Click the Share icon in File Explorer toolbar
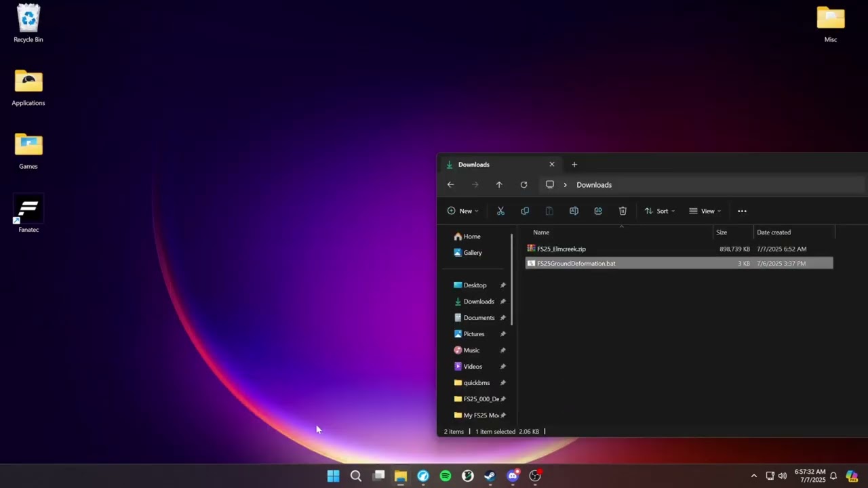Viewport: 868px width, 488px height. coord(598,211)
